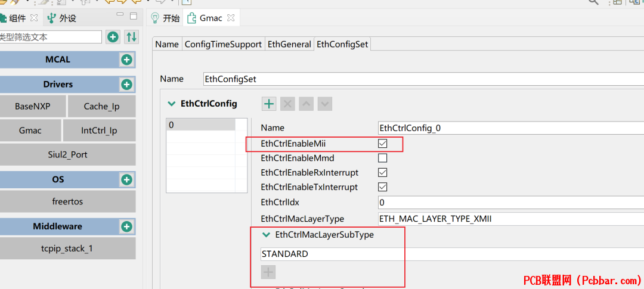Move the EthCtrlConfig entry up
The width and height of the screenshot is (644, 289).
pyautogui.click(x=306, y=104)
